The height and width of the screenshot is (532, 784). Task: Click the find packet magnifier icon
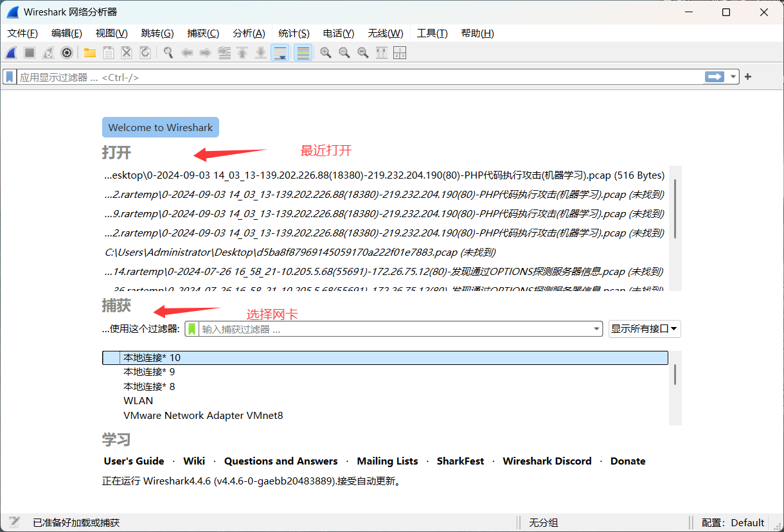click(x=168, y=53)
